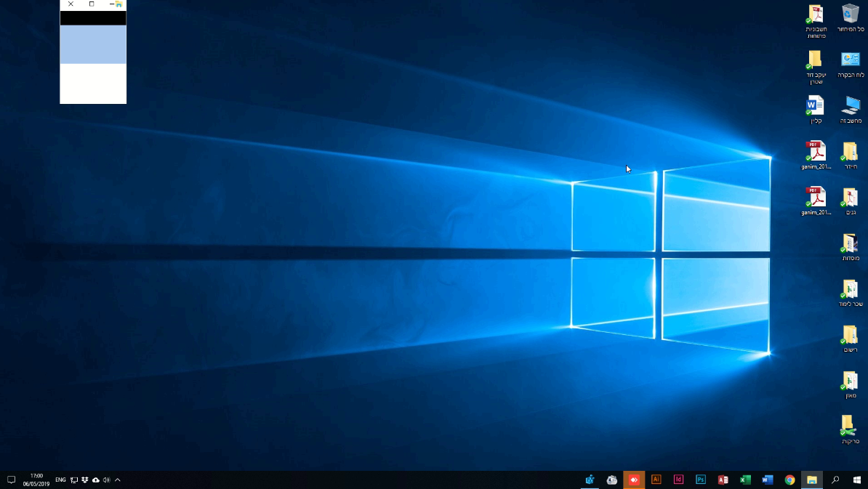Switch to File Explorer in taskbar
This screenshot has height=489, width=868.
(x=812, y=480)
